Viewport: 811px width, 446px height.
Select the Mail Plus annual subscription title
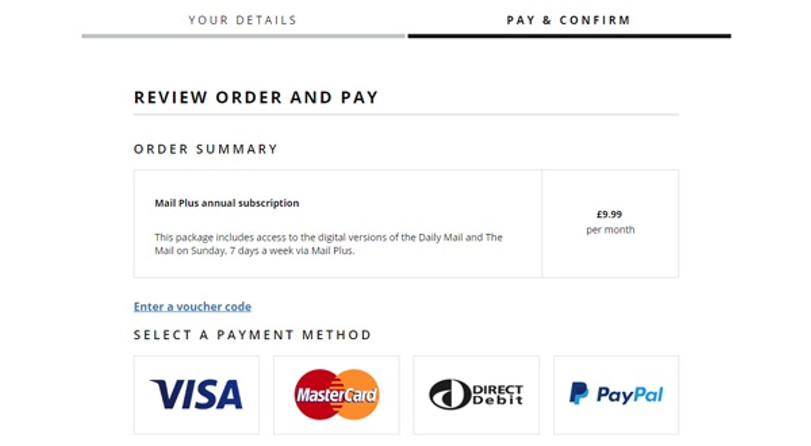click(226, 203)
